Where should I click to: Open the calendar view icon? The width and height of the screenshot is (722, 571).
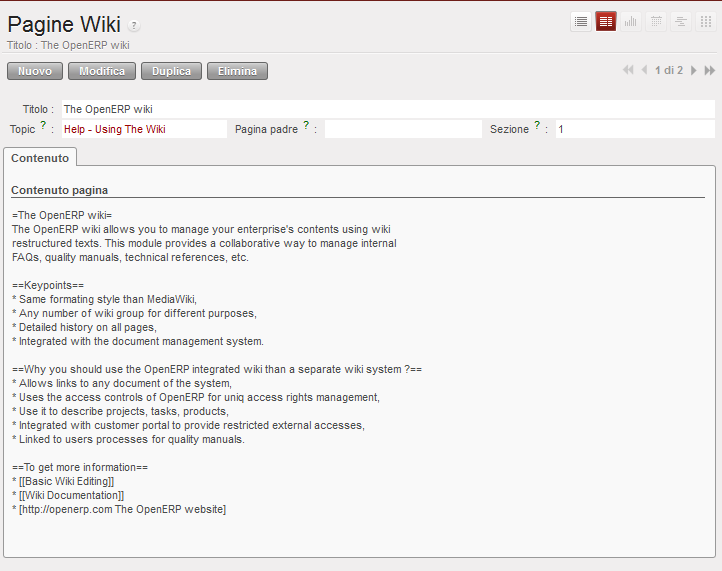coord(656,22)
